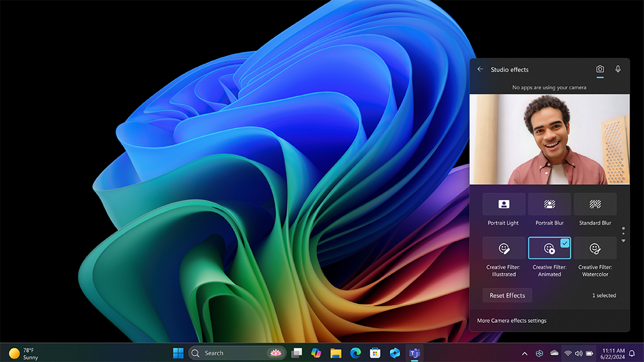Switch to the microphone effects tab
Screen dimensions: 644x362
(x=618, y=70)
